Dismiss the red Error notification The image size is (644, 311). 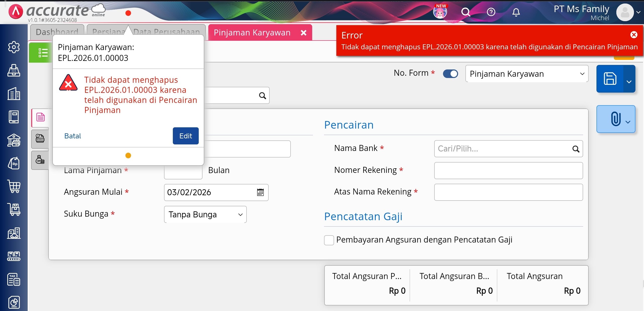pyautogui.click(x=634, y=35)
